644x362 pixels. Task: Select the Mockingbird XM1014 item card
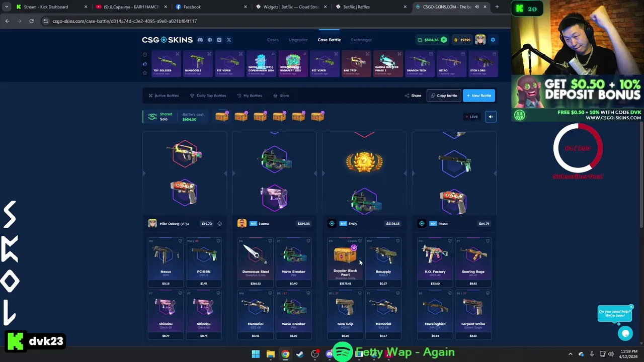coord(435,315)
